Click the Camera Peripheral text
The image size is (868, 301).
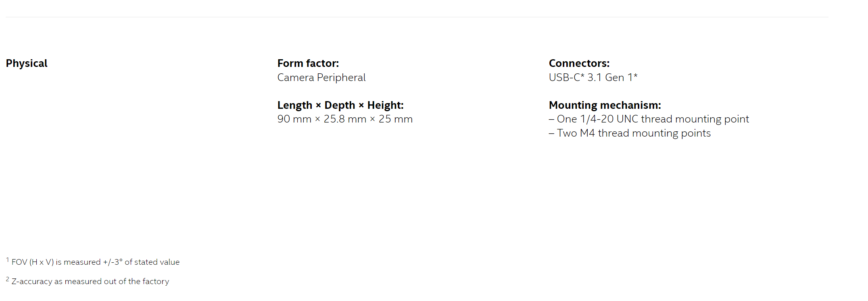(321, 77)
